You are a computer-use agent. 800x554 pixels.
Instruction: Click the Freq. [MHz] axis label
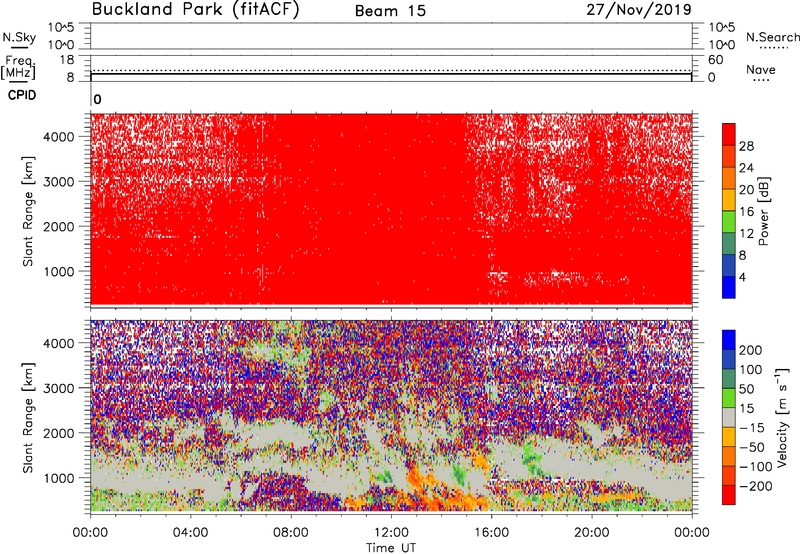[18, 68]
